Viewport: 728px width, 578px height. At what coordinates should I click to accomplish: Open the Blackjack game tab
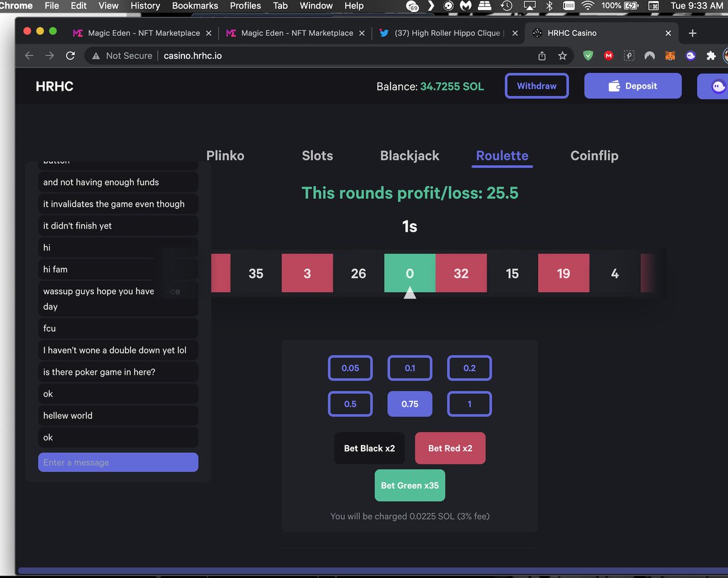click(409, 155)
